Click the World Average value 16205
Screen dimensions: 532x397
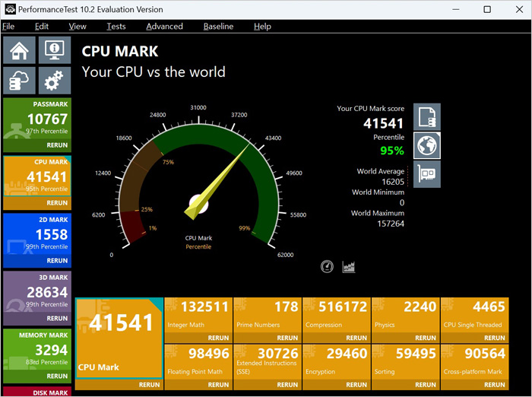tap(393, 182)
